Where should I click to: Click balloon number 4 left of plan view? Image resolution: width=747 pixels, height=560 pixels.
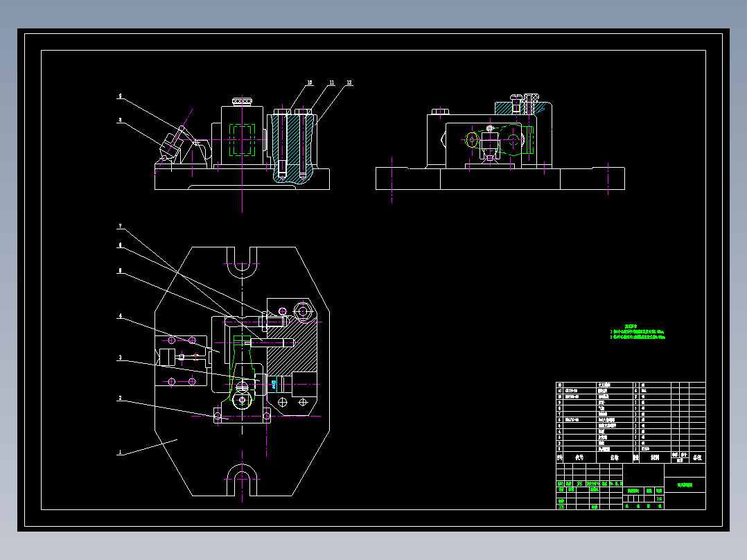point(120,315)
